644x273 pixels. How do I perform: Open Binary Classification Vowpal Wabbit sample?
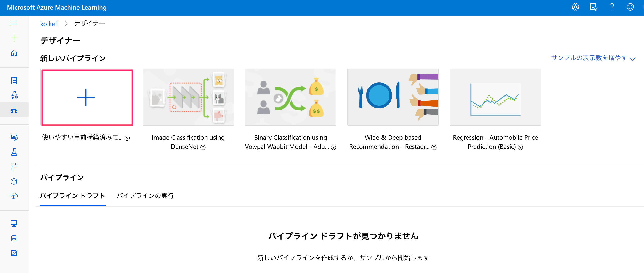click(290, 97)
